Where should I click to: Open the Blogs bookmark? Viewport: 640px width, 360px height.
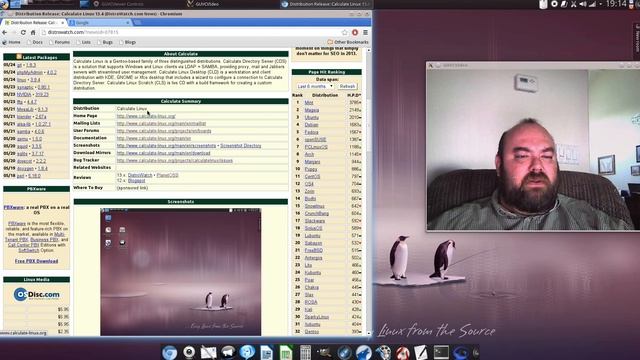(127, 42)
